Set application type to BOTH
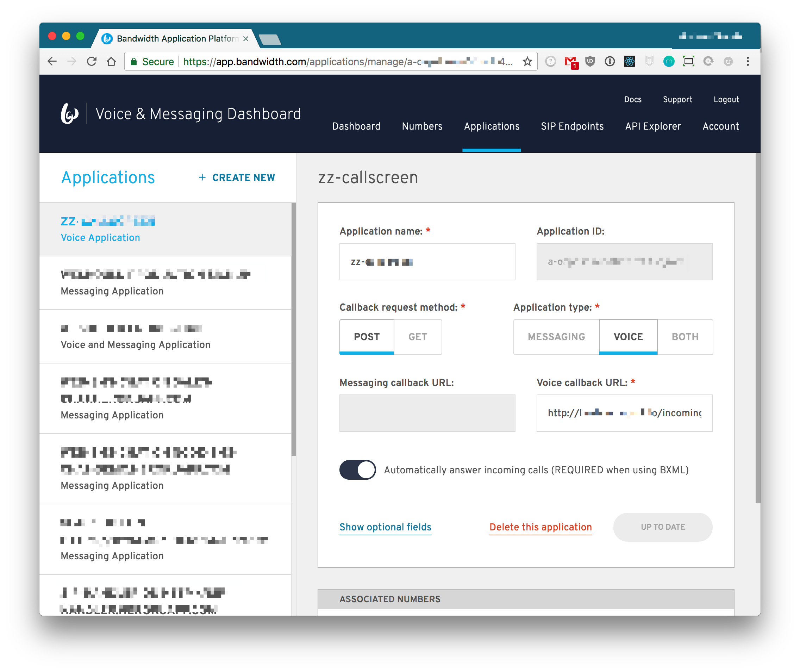The height and width of the screenshot is (672, 800). tap(685, 337)
